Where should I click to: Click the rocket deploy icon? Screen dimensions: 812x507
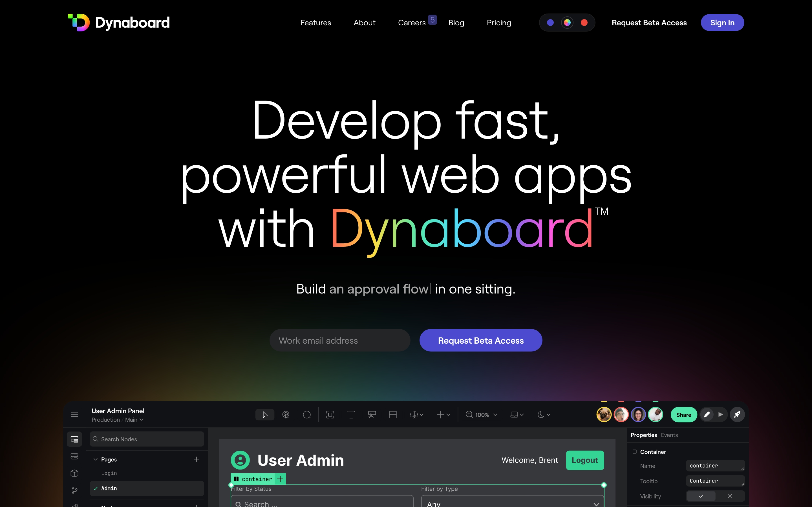pos(737,415)
